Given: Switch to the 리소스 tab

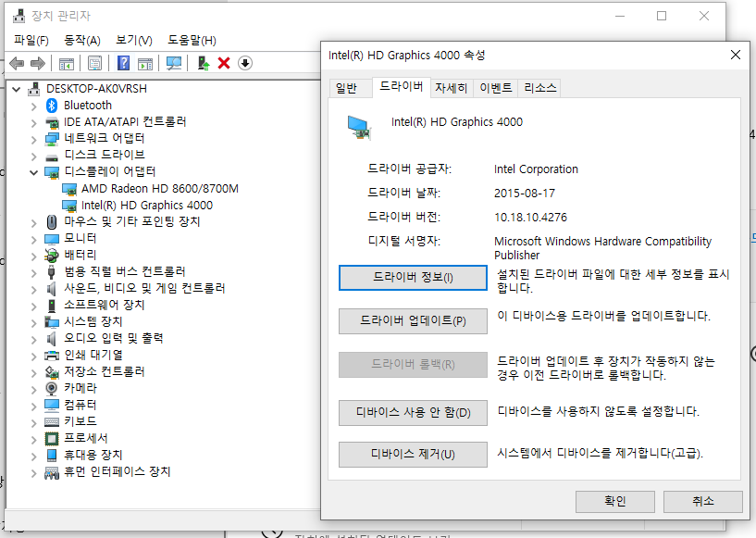Looking at the screenshot, I should tap(540, 88).
